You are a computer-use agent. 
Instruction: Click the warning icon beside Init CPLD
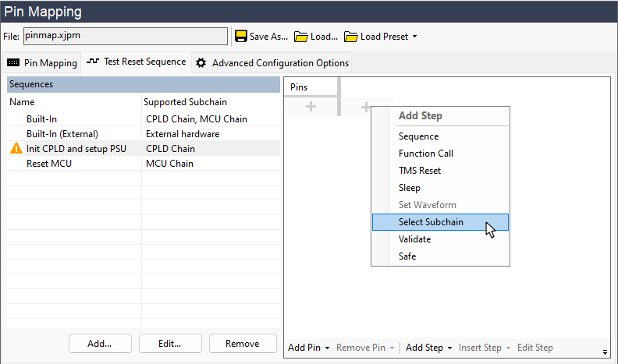coord(16,149)
